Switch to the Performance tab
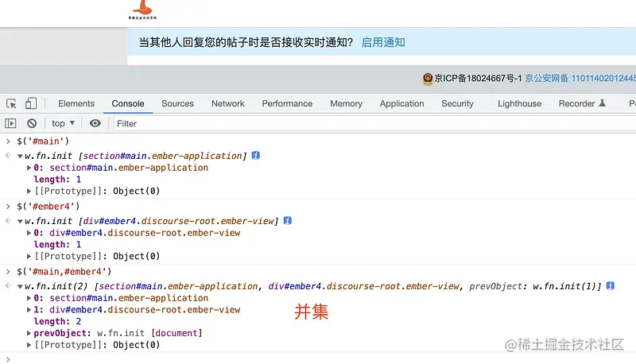Image resolution: width=636 pixels, height=364 pixels. pos(287,104)
